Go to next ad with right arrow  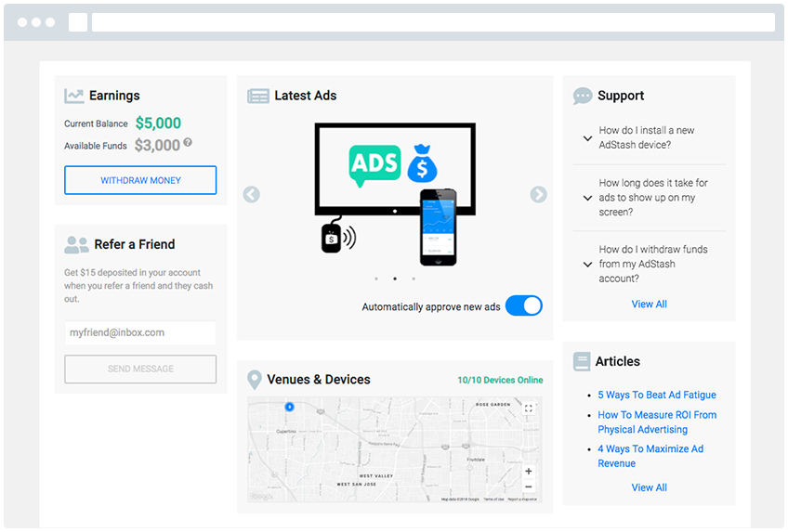click(x=538, y=194)
